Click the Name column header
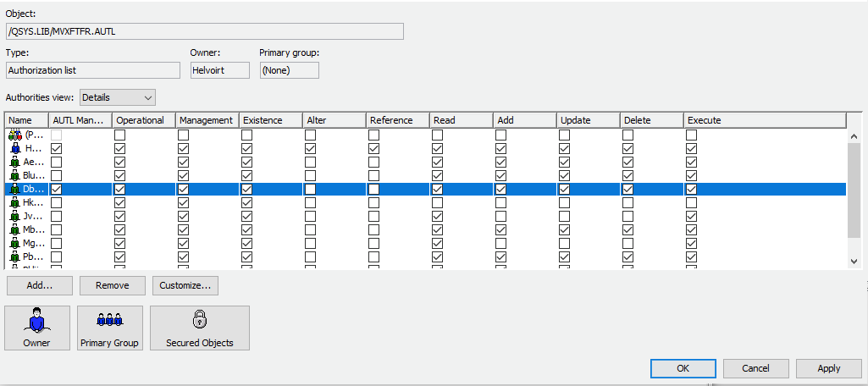The width and height of the screenshot is (868, 386). click(25, 120)
